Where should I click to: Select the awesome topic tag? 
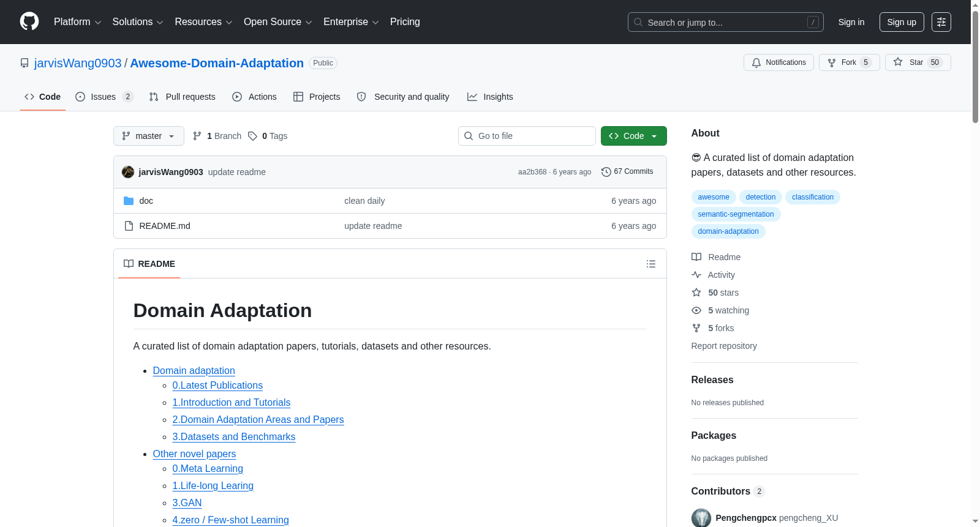tap(714, 197)
